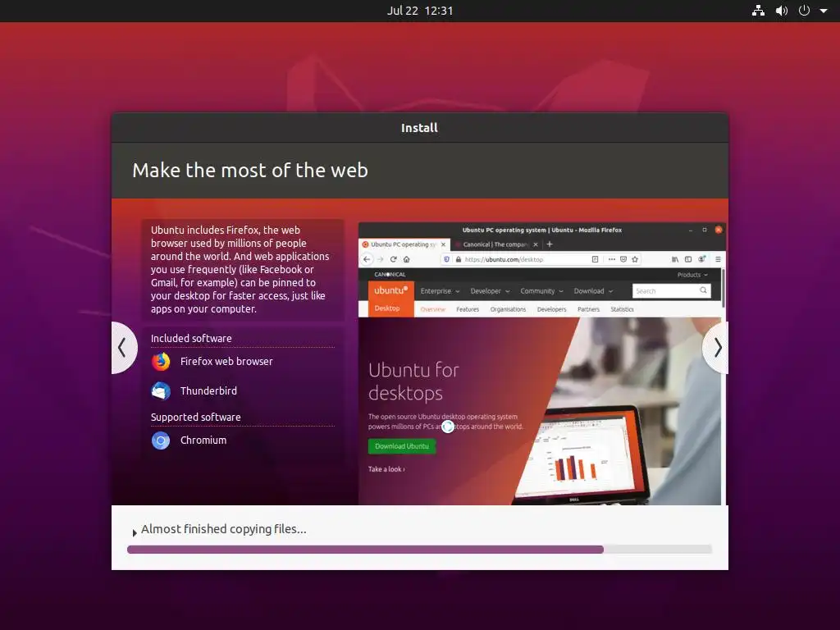Click the 'Firefox web browser' label
The height and width of the screenshot is (630, 840).
226,362
